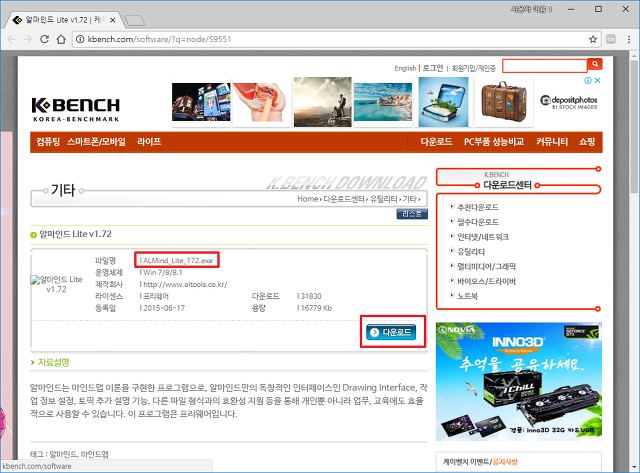
Task: Click the depositphotos logo
Action: coord(569,102)
